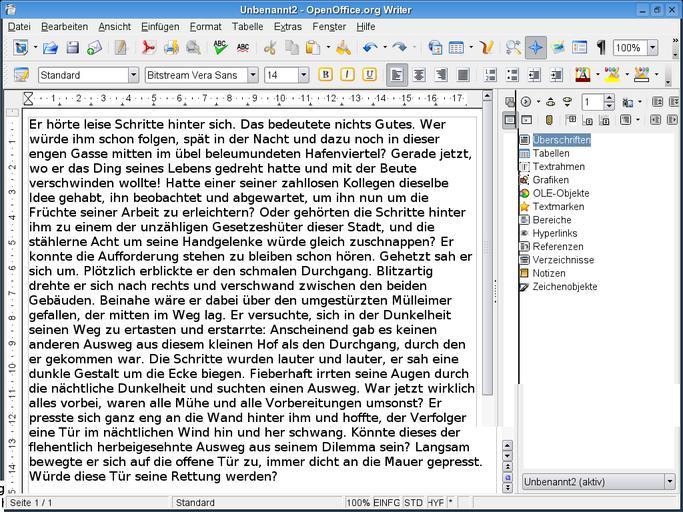
Task: Click the Cut scissors icon
Action: tap(269, 48)
